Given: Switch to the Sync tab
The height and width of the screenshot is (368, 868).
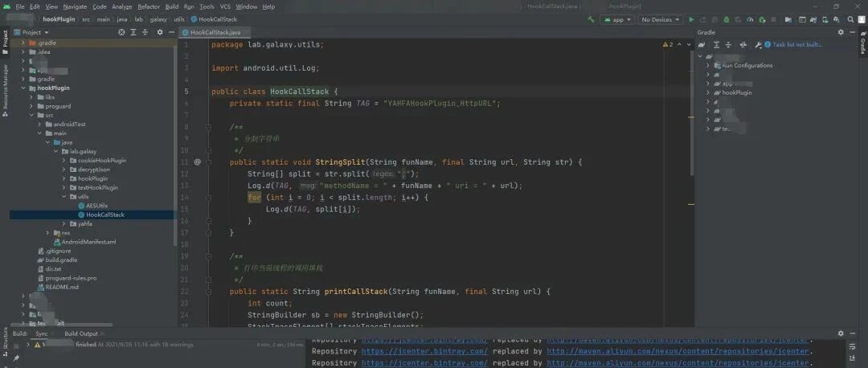Looking at the screenshot, I should point(42,333).
